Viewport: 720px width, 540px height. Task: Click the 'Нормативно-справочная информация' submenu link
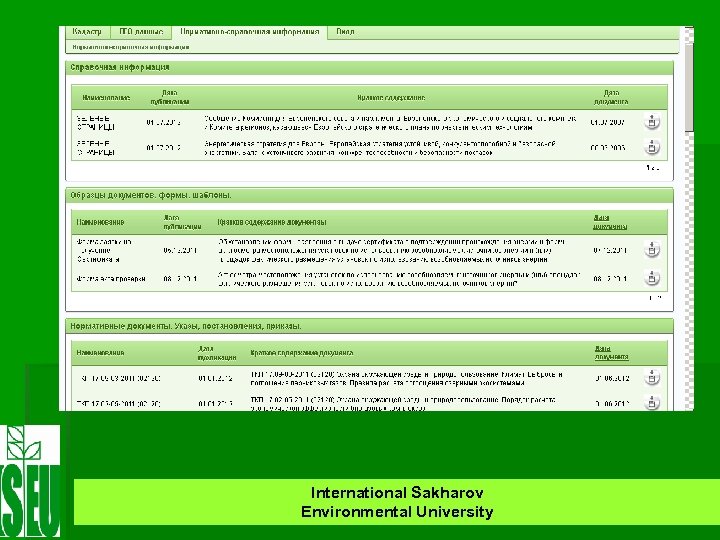pyautogui.click(x=131, y=47)
